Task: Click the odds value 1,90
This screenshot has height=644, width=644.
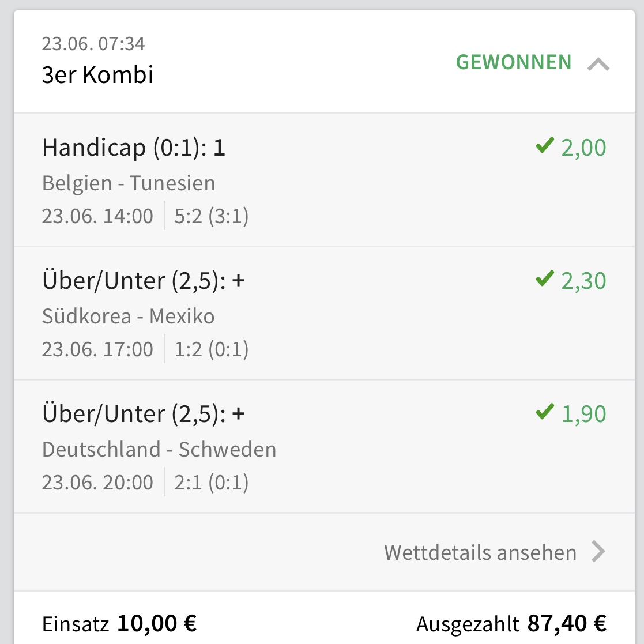Action: 583,414
